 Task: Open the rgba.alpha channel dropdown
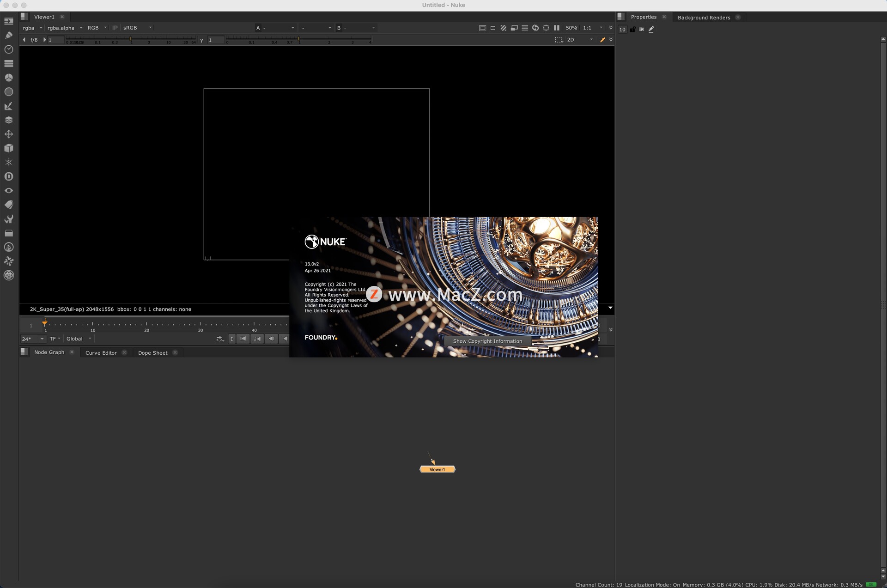click(65, 28)
